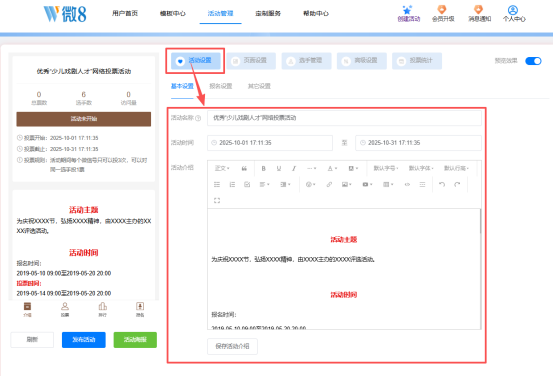Open the 正文 heading style dropdown

tap(222, 169)
